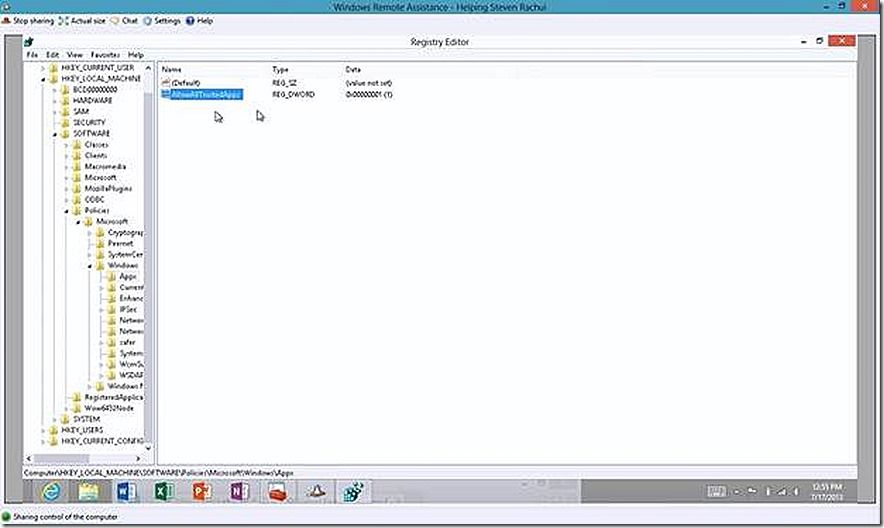Collapse the HKEY_LOCAL_MACHINE node
Image resolution: width=884 pixels, height=528 pixels.
pyautogui.click(x=43, y=79)
